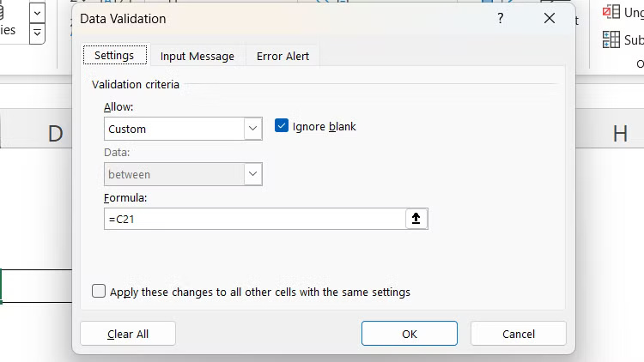Screen dimensions: 644x362
Task: Open the Error Alert tab
Action: pos(283,57)
